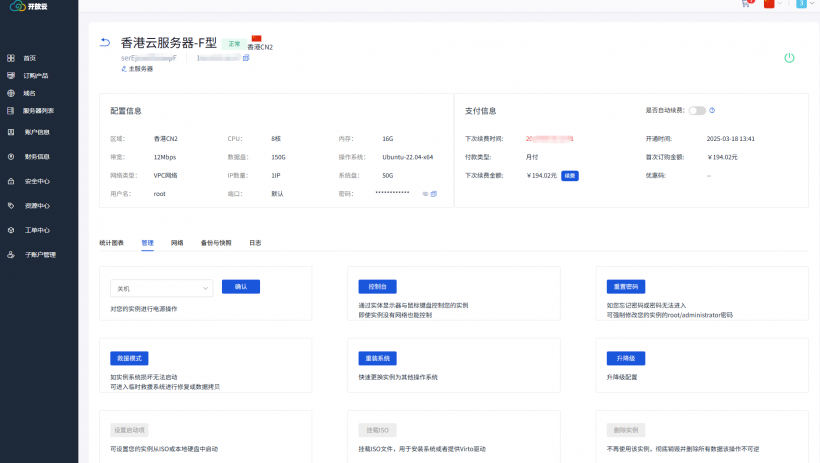Copy the password using the copy icon
820x463 pixels.
tap(434, 193)
